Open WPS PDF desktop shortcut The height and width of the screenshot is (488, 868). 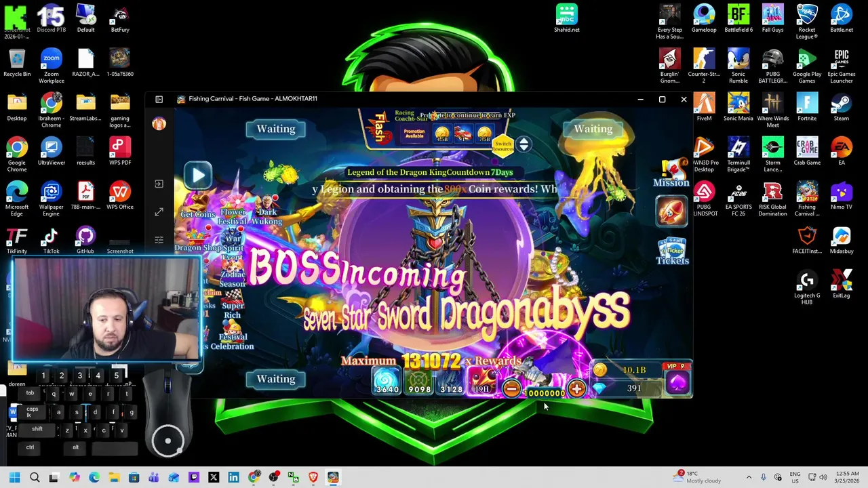(120, 151)
